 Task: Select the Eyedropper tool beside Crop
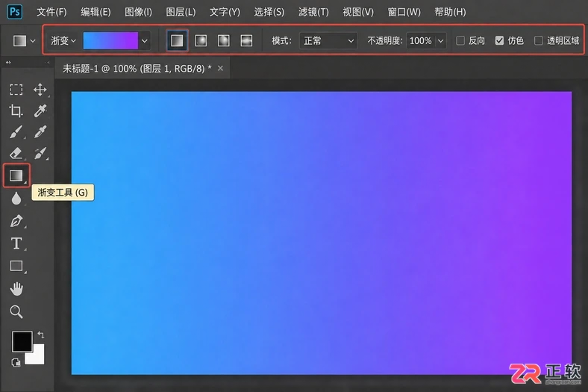40,111
